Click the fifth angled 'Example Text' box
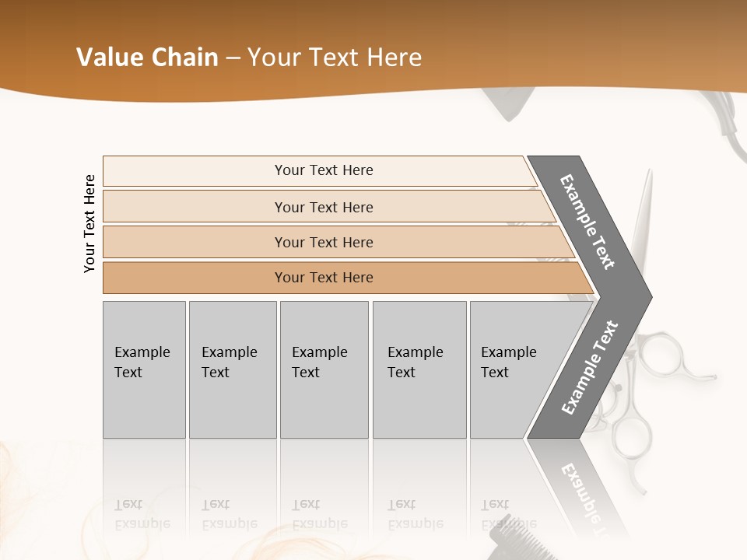This screenshot has width=747, height=560. [x=519, y=369]
